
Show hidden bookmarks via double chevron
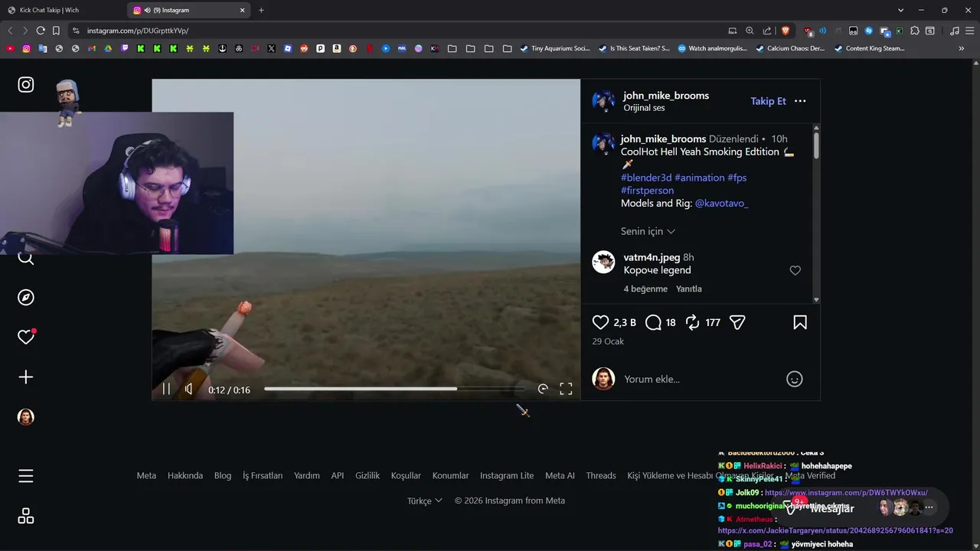pyautogui.click(x=962, y=48)
